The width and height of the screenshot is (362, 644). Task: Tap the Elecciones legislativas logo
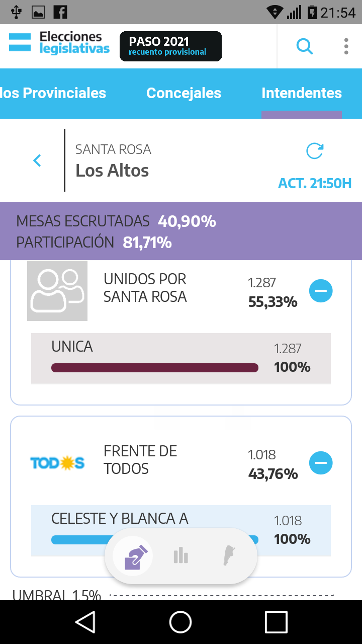pyautogui.click(x=59, y=43)
